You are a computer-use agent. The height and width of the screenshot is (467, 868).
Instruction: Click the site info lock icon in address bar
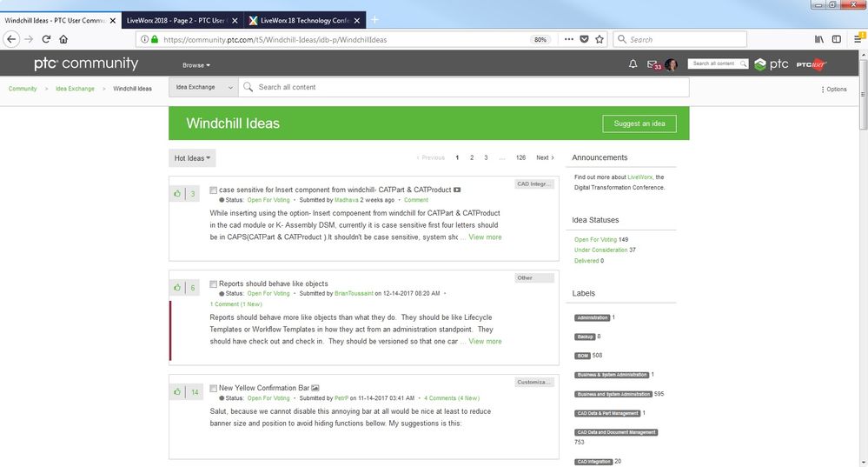(155, 39)
